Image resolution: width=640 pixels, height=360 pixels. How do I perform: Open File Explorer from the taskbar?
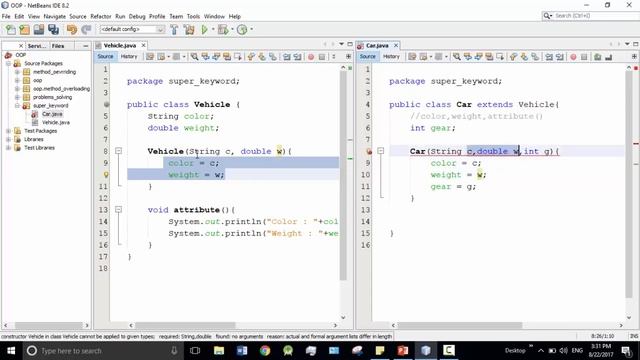point(219,350)
